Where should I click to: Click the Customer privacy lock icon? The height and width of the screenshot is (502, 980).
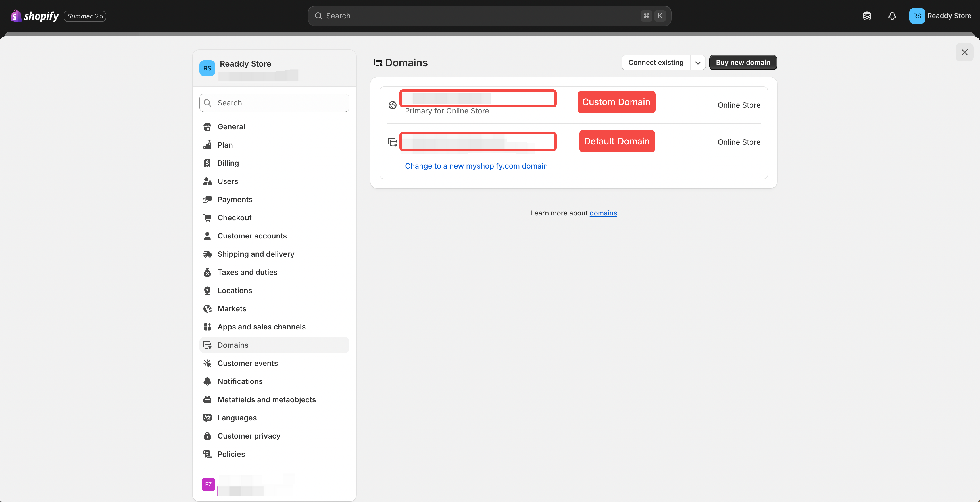pyautogui.click(x=207, y=436)
